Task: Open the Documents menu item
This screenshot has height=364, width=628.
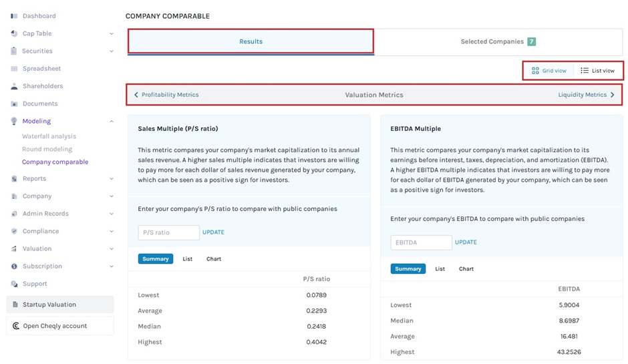Action: 40,104
